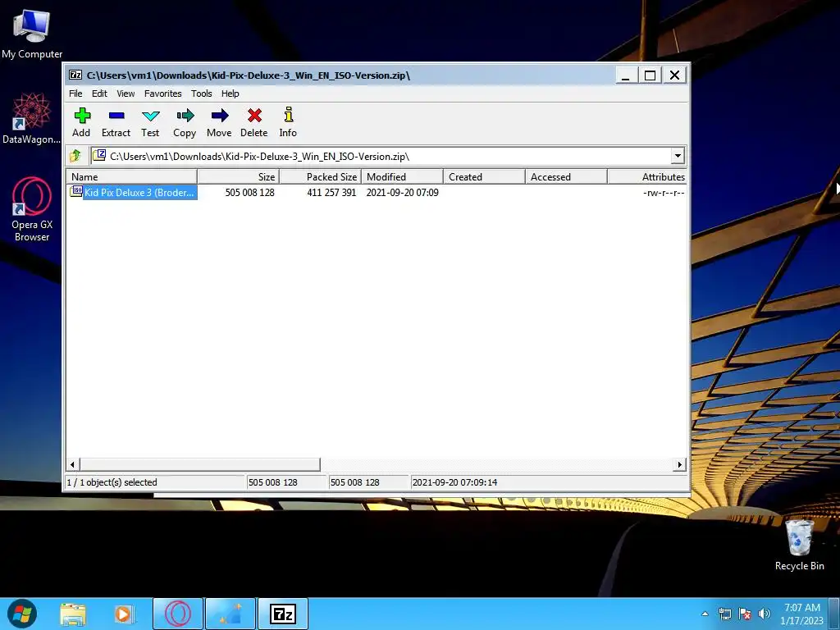Sort by Accessed column header
The image size is (840, 630).
(566, 177)
